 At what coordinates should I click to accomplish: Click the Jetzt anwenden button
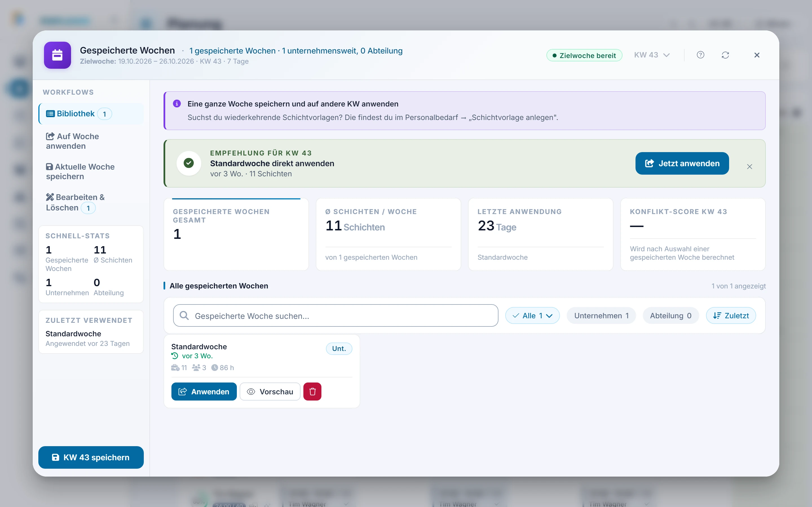pyautogui.click(x=682, y=163)
